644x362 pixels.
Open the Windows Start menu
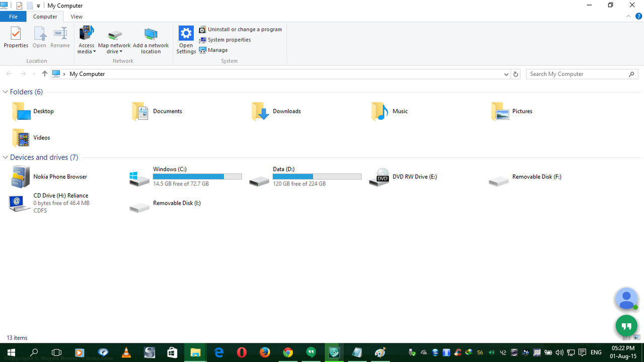pyautogui.click(x=11, y=352)
